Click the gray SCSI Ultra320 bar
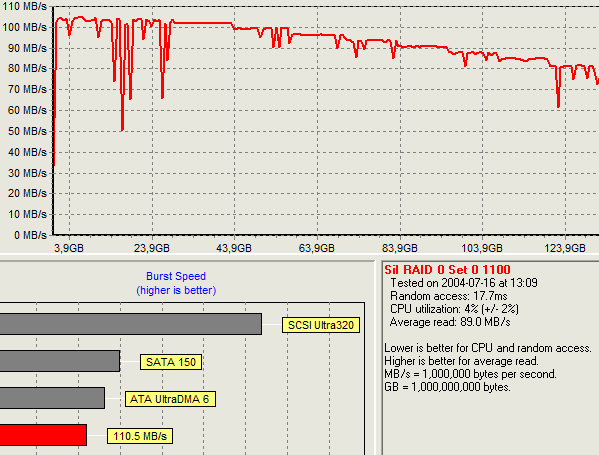 (131, 324)
